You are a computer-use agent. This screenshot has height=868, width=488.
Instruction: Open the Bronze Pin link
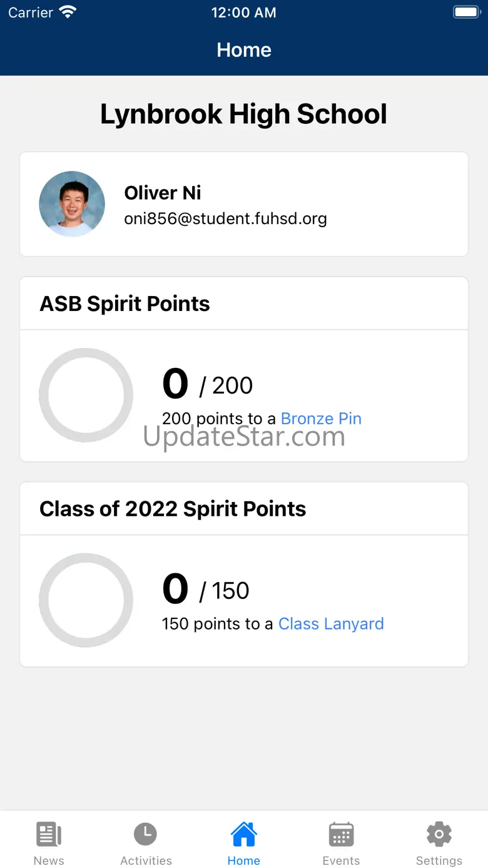point(321,419)
